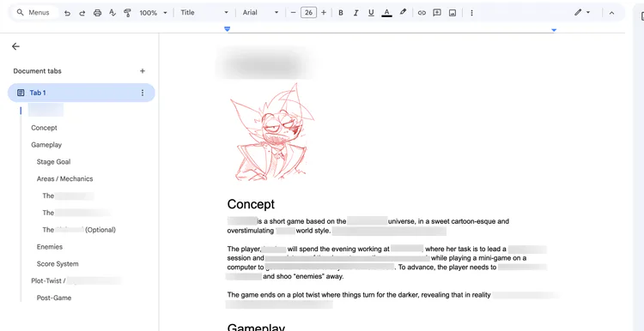Go to Enemies outline entry
Screen dimensions: 644x331
tap(50, 247)
